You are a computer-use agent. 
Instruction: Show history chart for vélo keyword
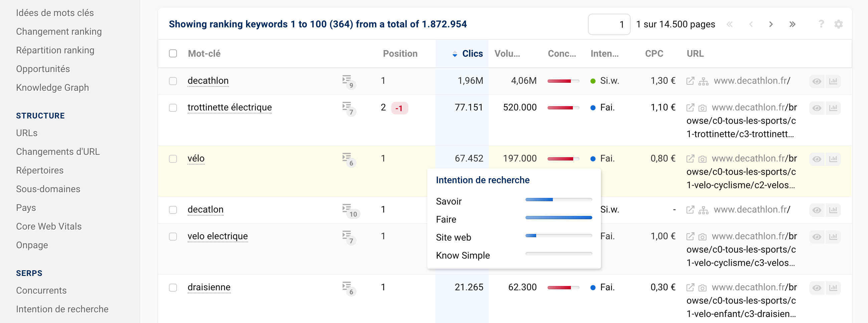(x=833, y=159)
